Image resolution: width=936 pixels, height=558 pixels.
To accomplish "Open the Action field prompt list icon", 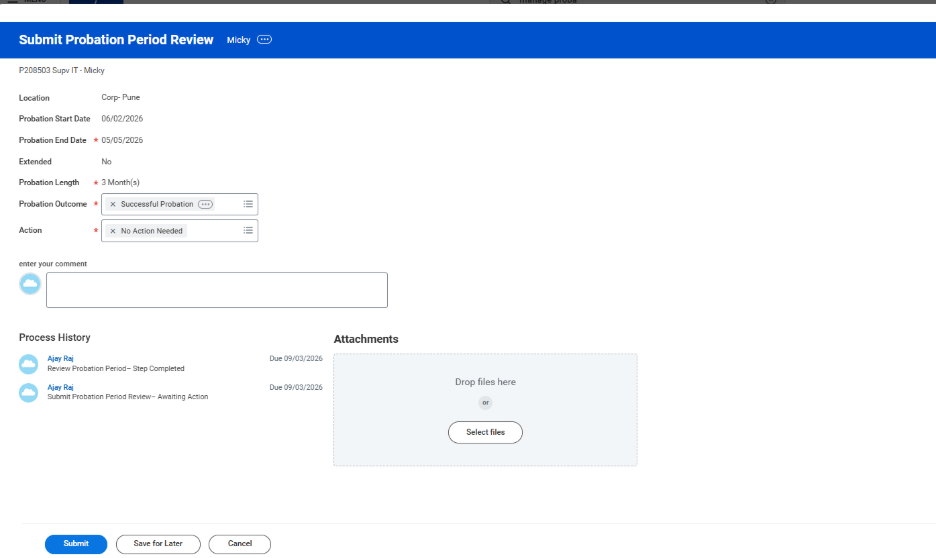I will (x=248, y=231).
